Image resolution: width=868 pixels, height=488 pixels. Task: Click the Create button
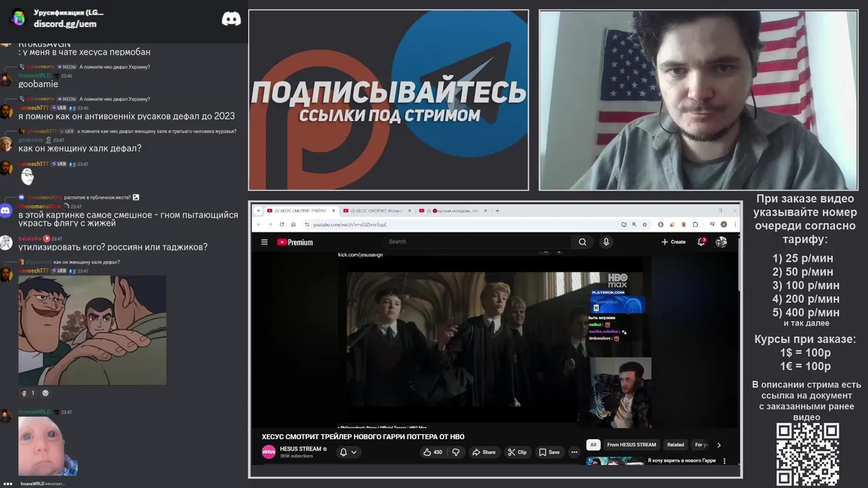point(673,242)
